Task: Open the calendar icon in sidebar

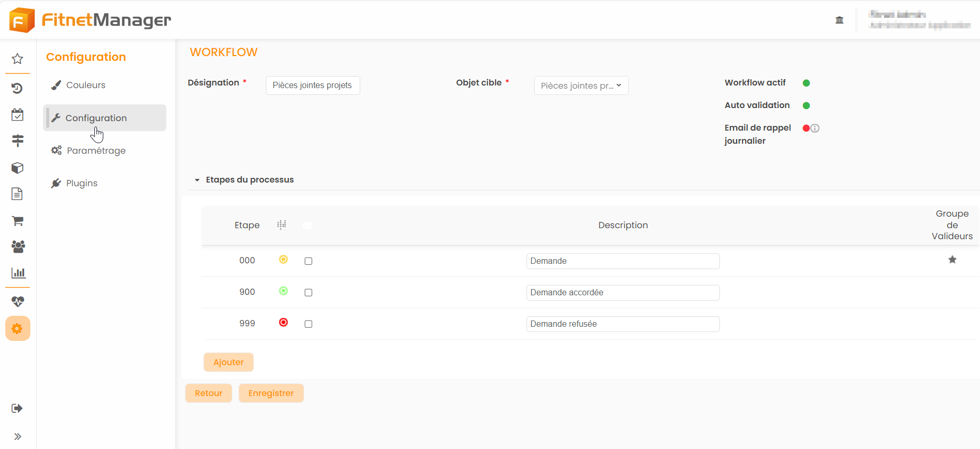Action: (17, 114)
